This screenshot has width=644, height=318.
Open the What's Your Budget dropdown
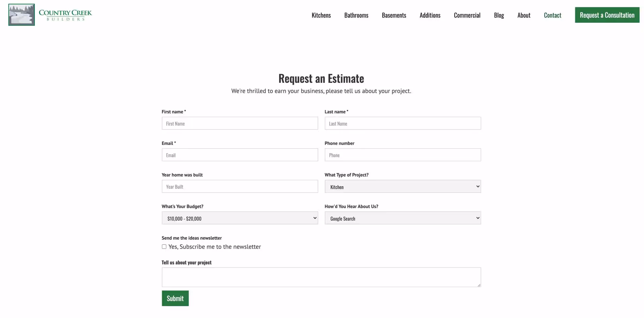pyautogui.click(x=240, y=218)
